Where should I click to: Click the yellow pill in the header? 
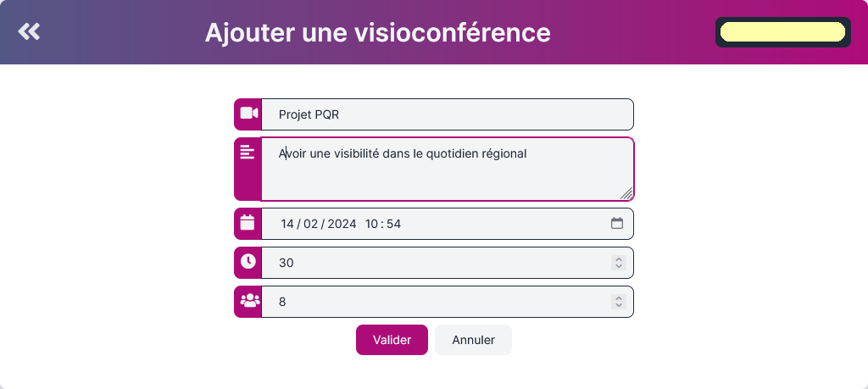click(x=782, y=32)
